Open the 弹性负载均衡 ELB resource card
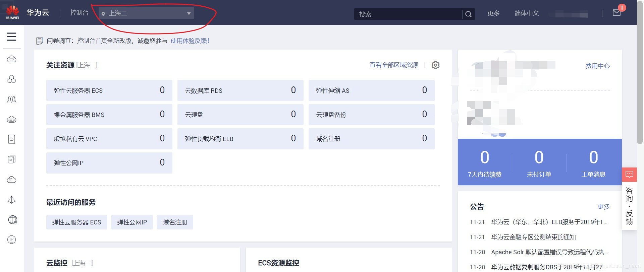 (240, 139)
